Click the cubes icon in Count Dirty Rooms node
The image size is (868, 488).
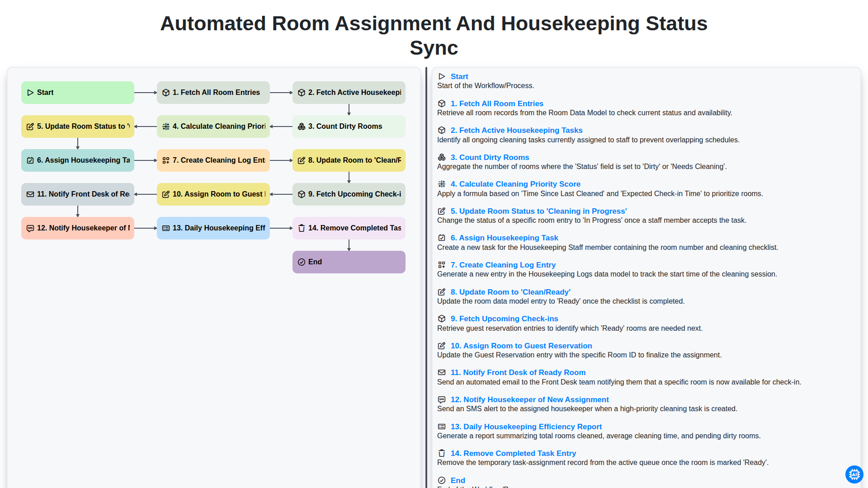[x=302, y=127]
